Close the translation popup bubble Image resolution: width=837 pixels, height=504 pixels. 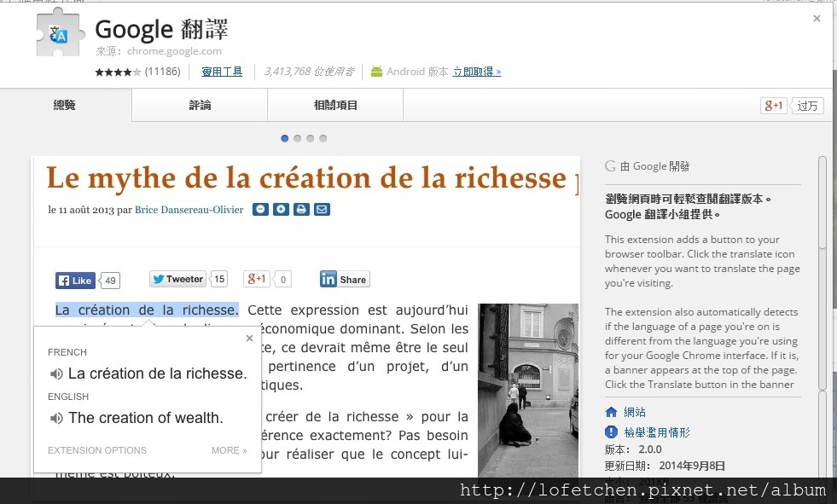[249, 339]
